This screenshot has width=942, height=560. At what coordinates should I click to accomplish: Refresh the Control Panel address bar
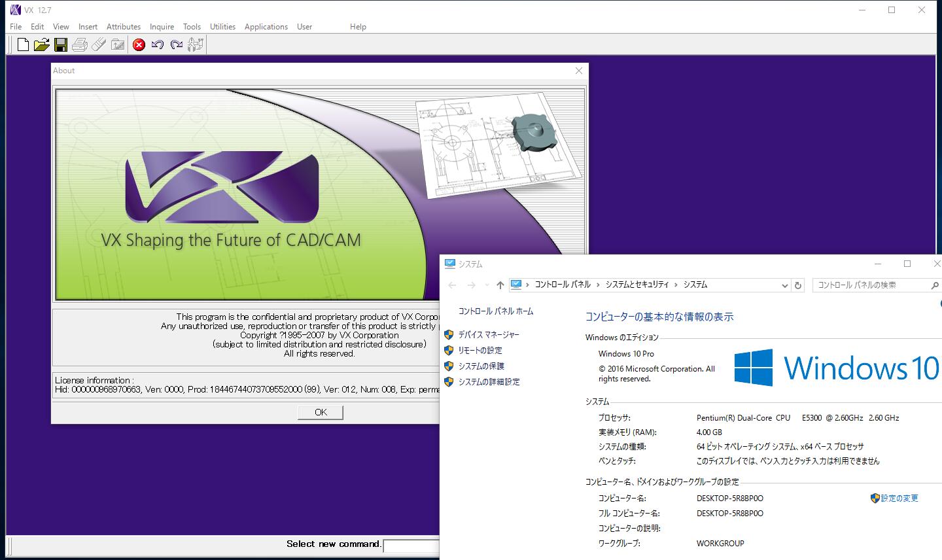(x=797, y=285)
